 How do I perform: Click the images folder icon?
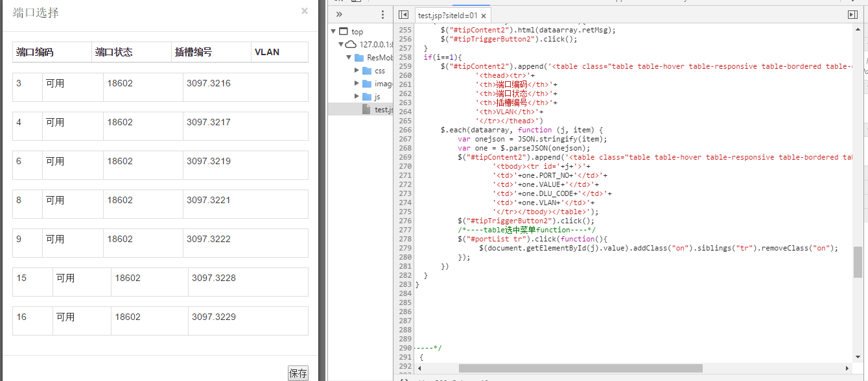[x=366, y=83]
